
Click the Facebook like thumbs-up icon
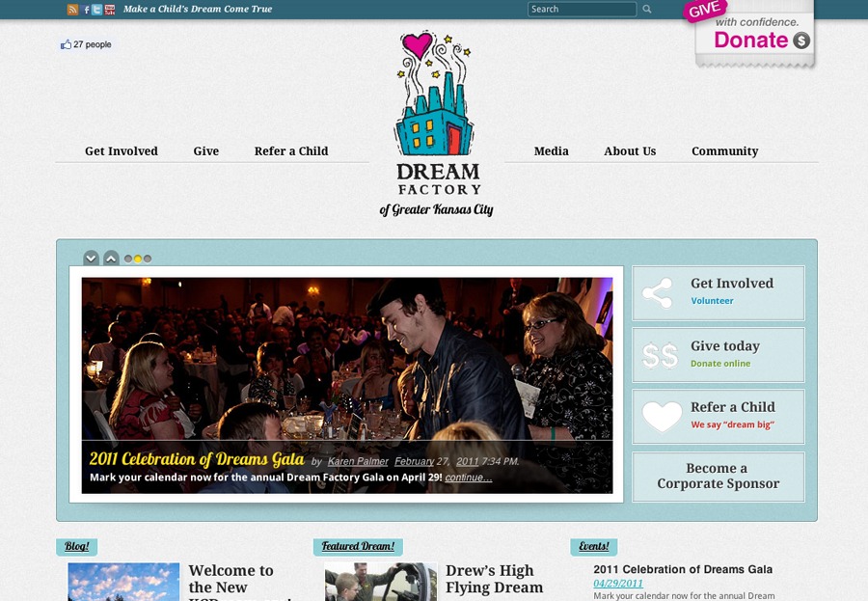click(66, 44)
